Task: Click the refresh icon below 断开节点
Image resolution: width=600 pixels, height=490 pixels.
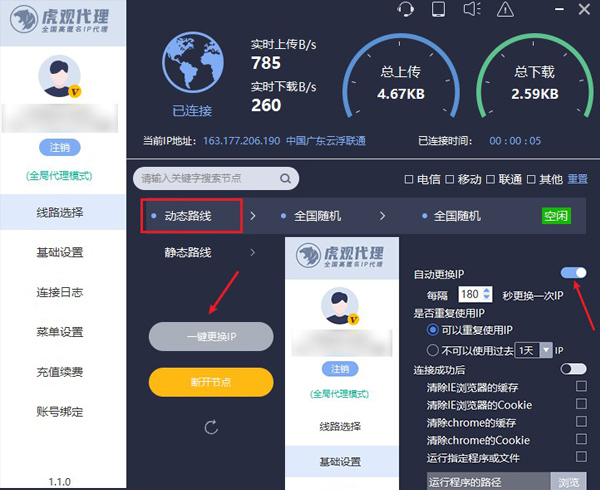Action: point(210,427)
